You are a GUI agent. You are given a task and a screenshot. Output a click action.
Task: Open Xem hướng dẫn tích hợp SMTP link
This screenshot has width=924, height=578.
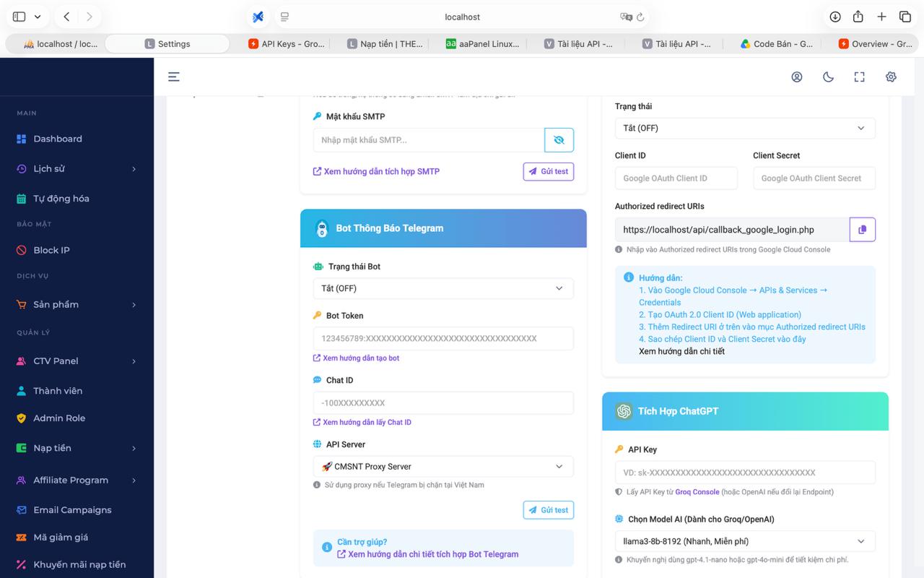click(x=376, y=172)
